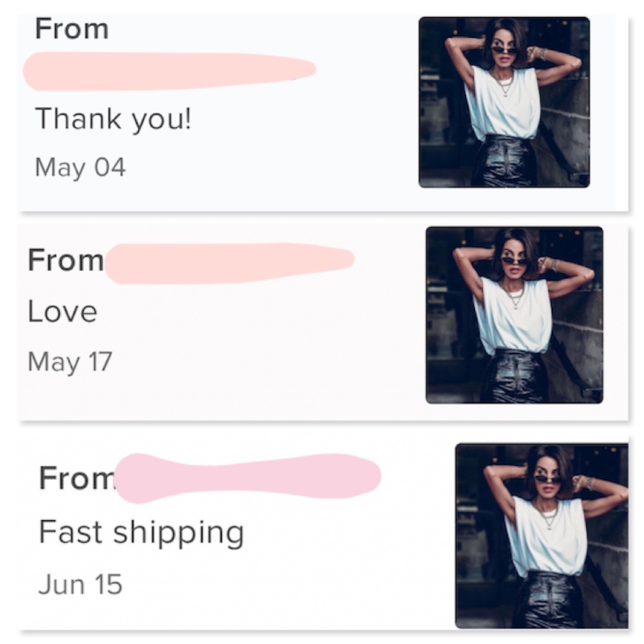
Task: Select the "Fast shipping" review text
Action: pyautogui.click(x=141, y=533)
